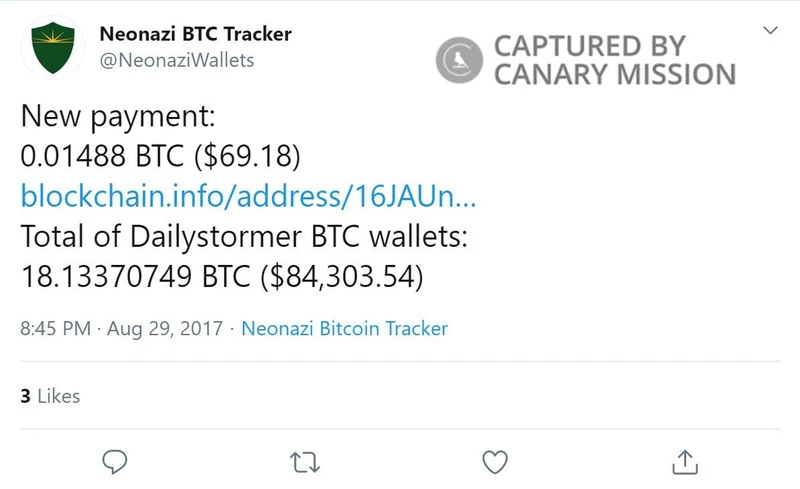
Task: Click the 'New payment:' tweet text
Action: click(118, 117)
